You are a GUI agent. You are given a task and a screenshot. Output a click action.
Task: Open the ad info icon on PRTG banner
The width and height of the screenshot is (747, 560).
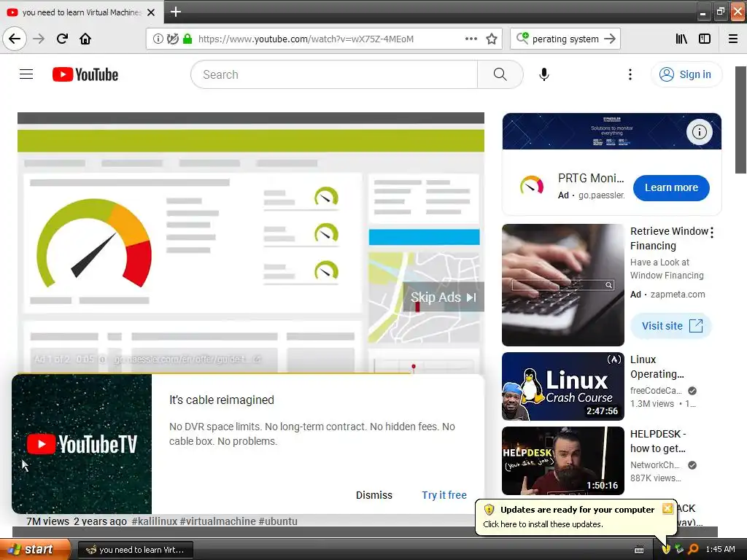700,132
